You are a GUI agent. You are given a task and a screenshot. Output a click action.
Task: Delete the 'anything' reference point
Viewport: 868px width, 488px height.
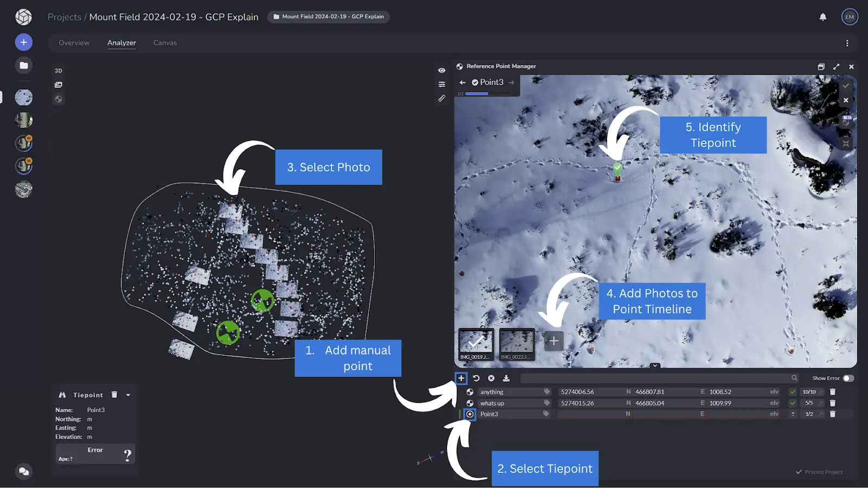point(832,392)
